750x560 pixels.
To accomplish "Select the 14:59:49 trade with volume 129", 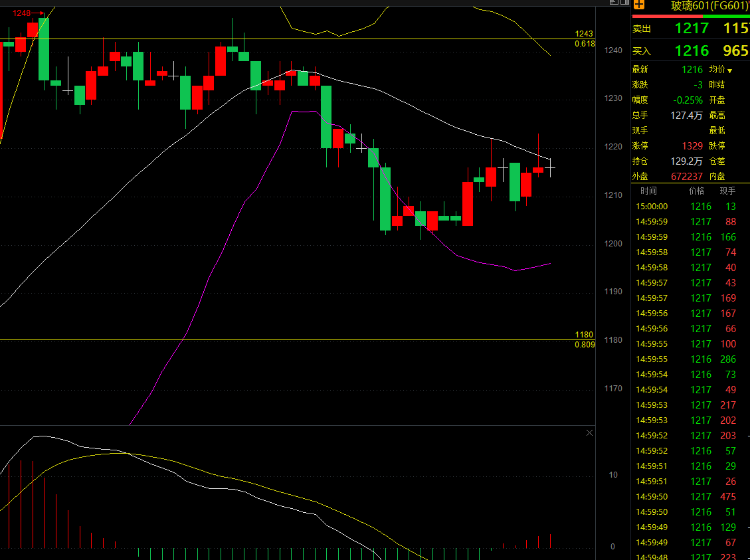I will click(x=690, y=528).
